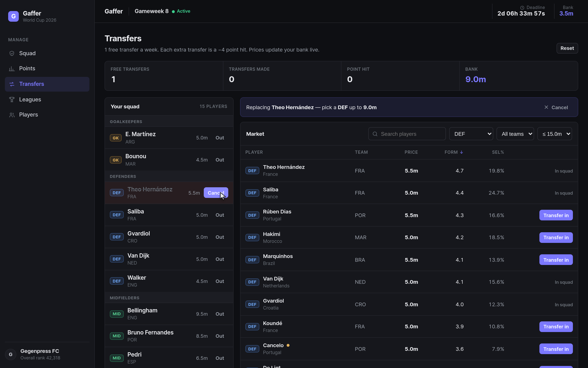The width and height of the screenshot is (588, 368).
Task: Transfer in Hakimi
Action: point(556,237)
